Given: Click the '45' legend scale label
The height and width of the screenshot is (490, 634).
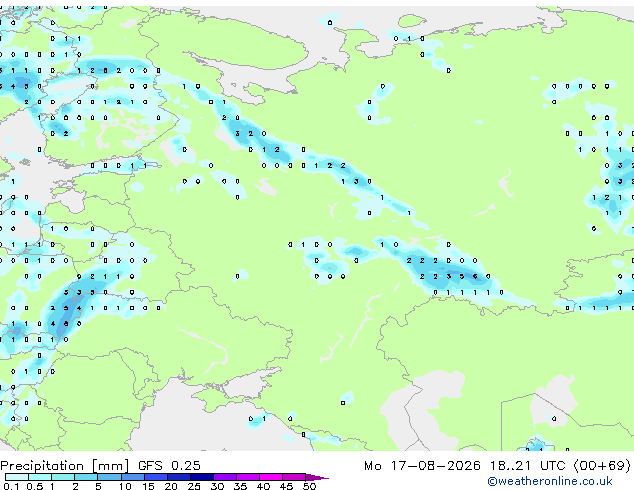Looking at the screenshot, I should coord(286,486).
